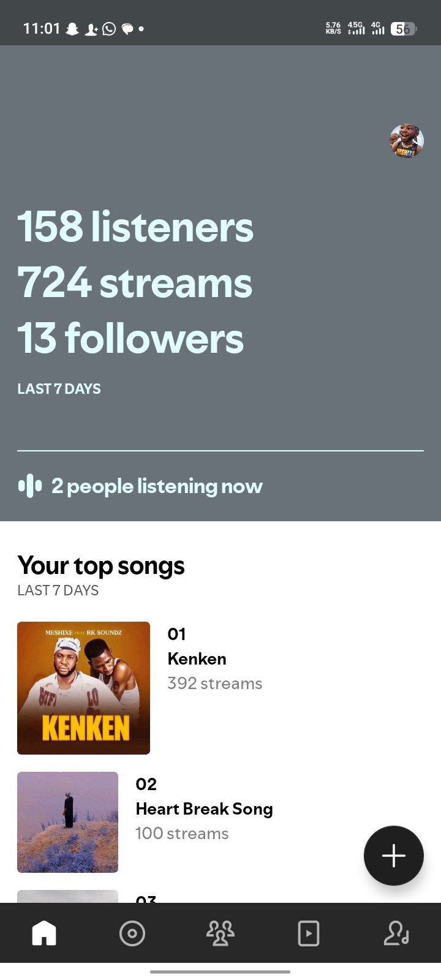The width and height of the screenshot is (441, 980).
Task: Tap 'LAST 7 DAYS' under Your top songs
Action: (58, 590)
